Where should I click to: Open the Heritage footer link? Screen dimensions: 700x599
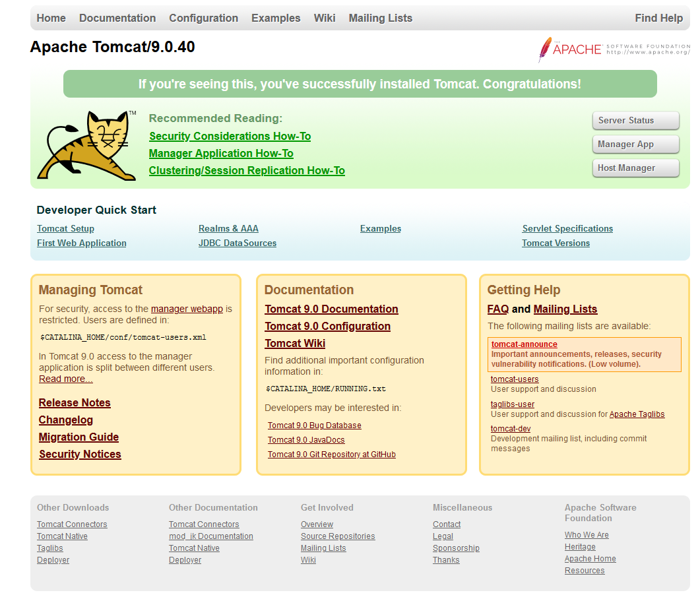(580, 547)
